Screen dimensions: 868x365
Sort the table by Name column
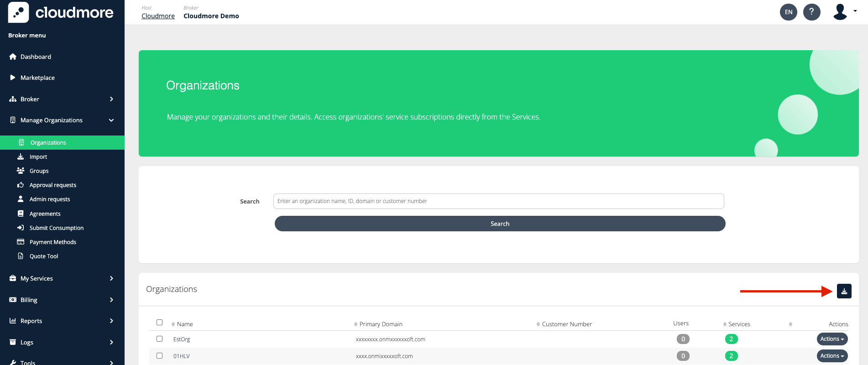click(184, 324)
